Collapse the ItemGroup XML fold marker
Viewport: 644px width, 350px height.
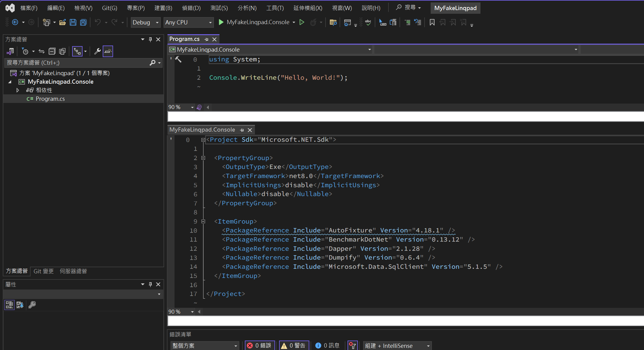tap(203, 221)
